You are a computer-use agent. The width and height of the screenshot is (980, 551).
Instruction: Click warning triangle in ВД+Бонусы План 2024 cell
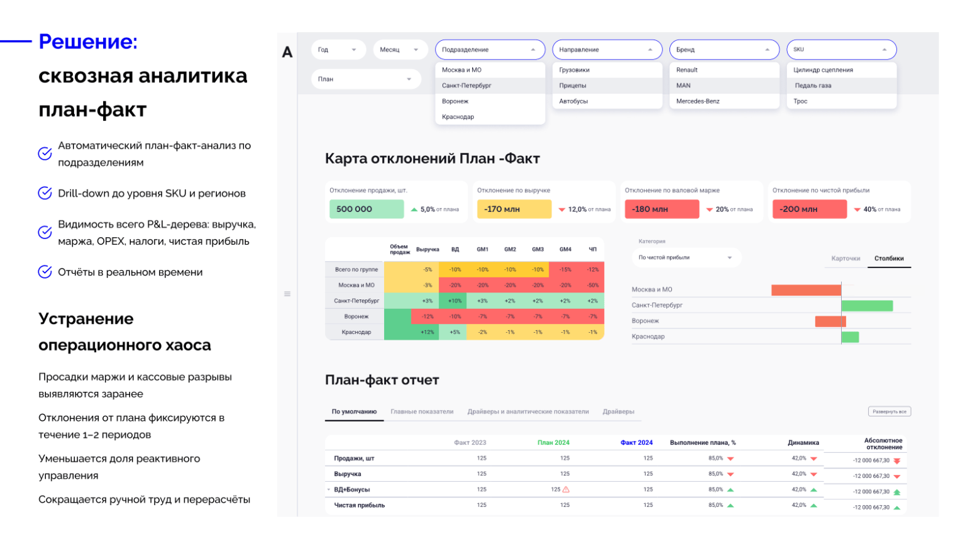click(x=566, y=489)
